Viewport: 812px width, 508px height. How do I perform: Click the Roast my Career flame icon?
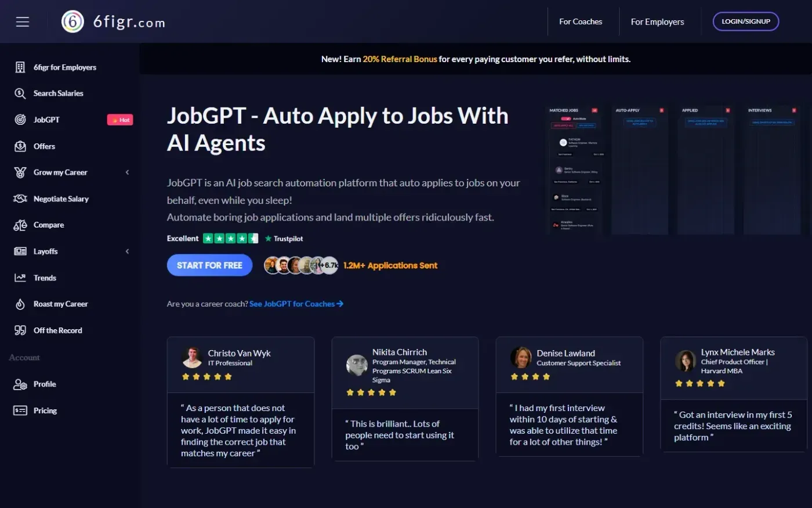click(20, 304)
